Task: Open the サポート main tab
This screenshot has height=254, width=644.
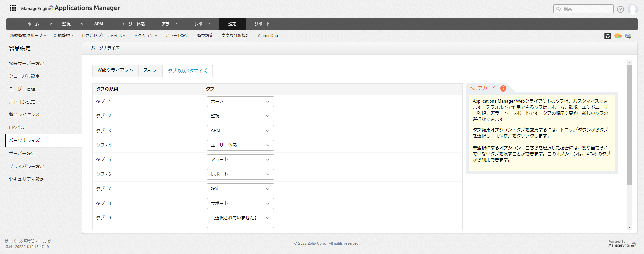Action: coord(262,24)
